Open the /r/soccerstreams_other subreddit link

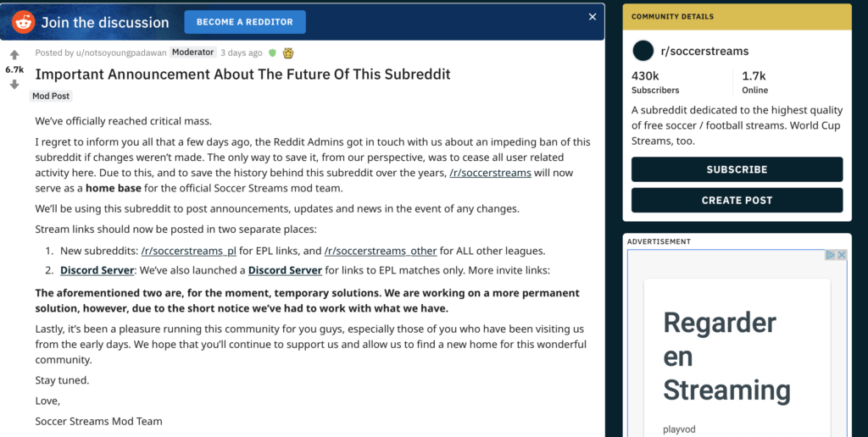tap(381, 251)
